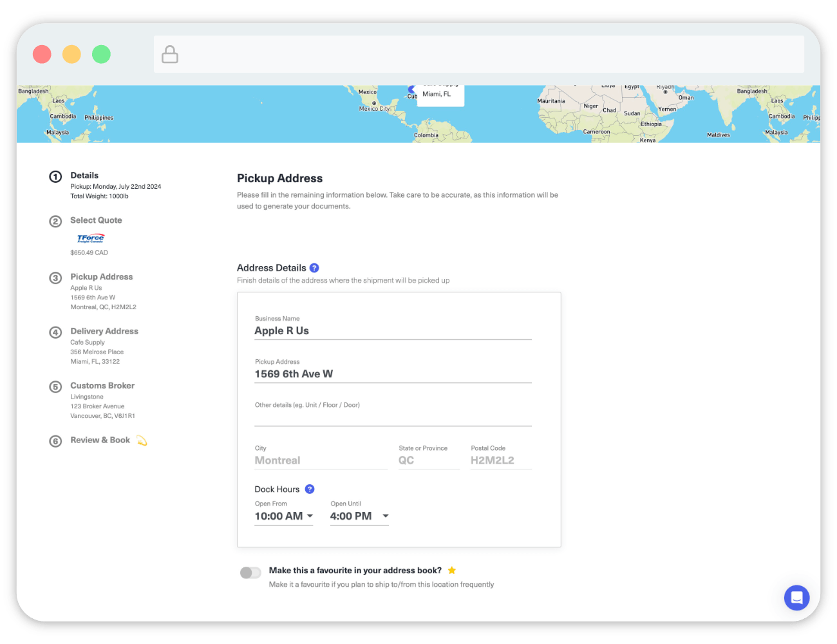Click the Business Name input field
Viewport: 837px width, 644px height.
click(x=393, y=331)
